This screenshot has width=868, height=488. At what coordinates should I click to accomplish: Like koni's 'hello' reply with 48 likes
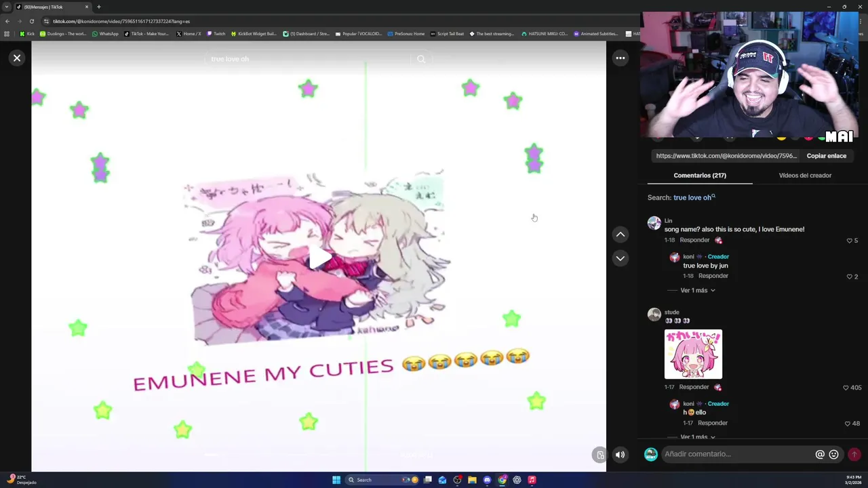click(847, 424)
